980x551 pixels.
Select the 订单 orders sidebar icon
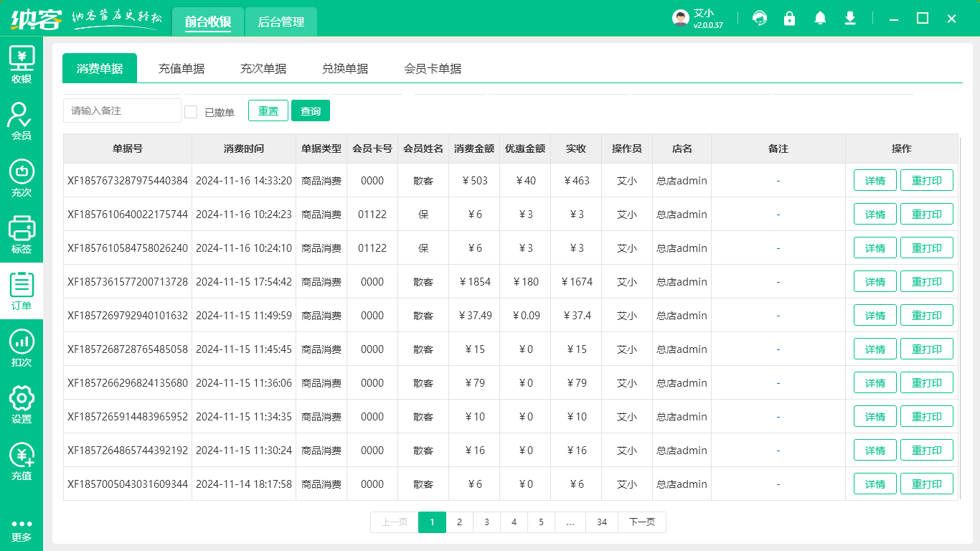click(x=22, y=291)
